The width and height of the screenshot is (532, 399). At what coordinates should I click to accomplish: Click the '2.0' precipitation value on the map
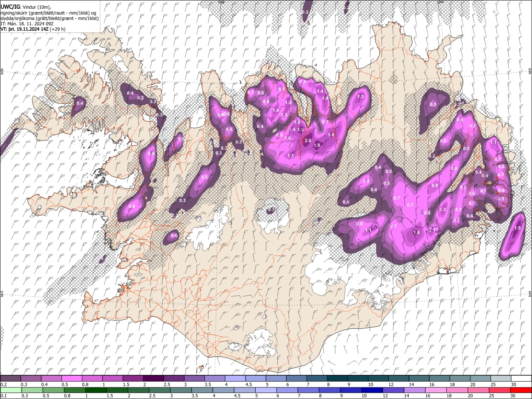[x=308, y=141]
